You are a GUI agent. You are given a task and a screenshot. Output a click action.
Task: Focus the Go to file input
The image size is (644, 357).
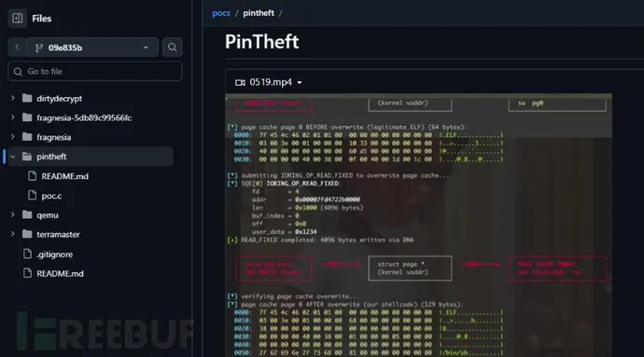pos(95,72)
